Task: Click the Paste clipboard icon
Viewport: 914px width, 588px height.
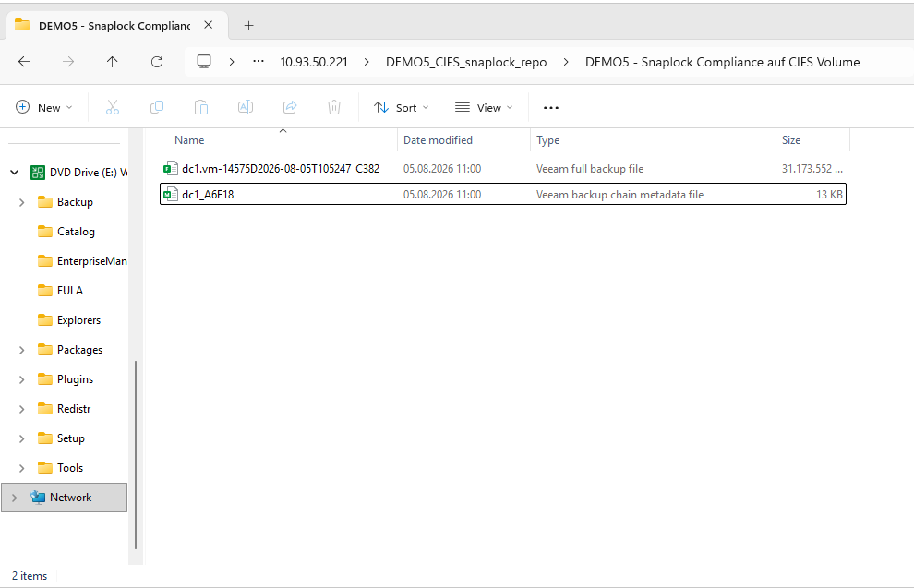Action: [201, 107]
